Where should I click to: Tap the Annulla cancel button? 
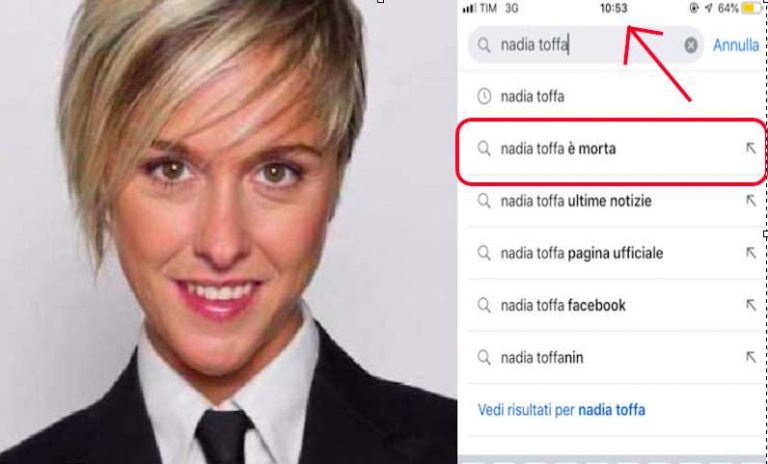736,45
